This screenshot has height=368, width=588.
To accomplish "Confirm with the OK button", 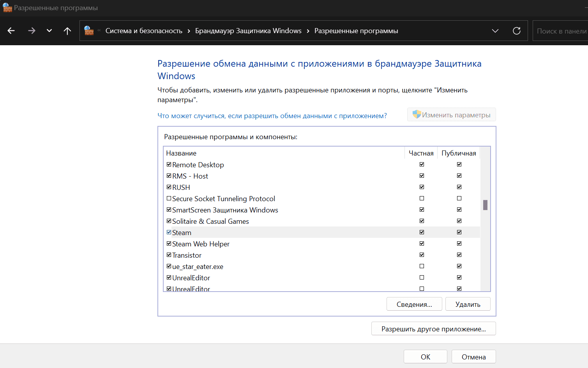I will [x=426, y=357].
